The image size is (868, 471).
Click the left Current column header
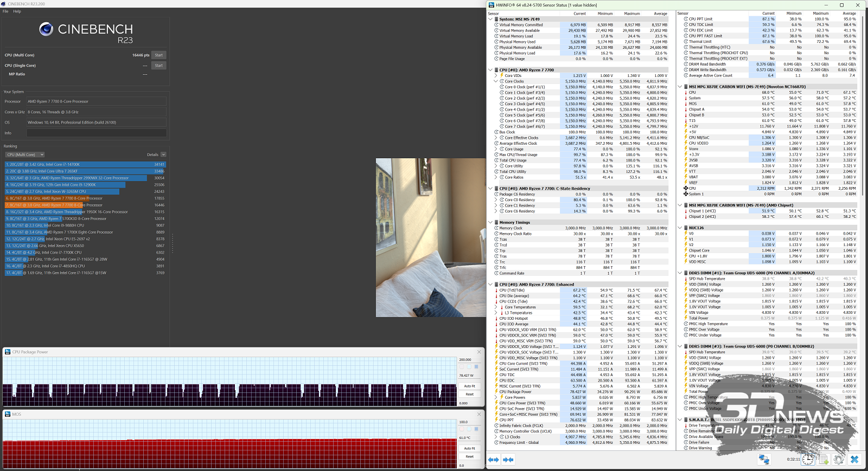[x=579, y=14]
